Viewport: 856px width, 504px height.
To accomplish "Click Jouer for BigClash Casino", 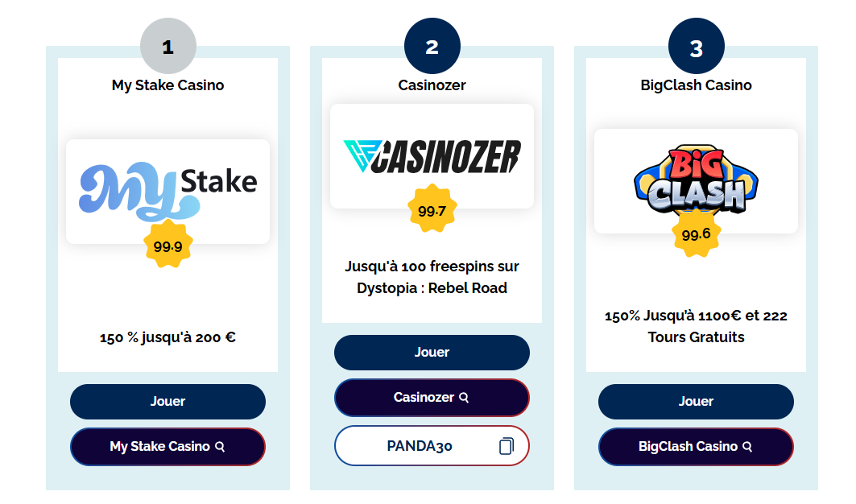I will [696, 401].
